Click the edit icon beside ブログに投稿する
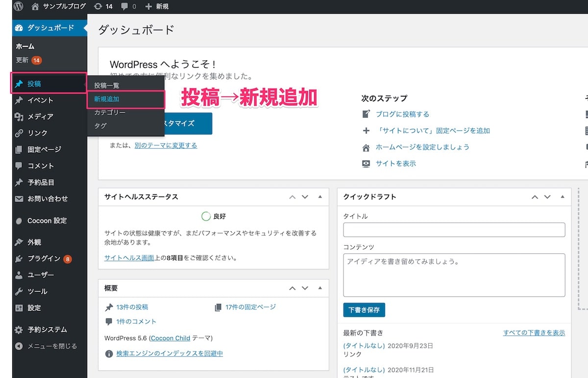 (x=366, y=114)
